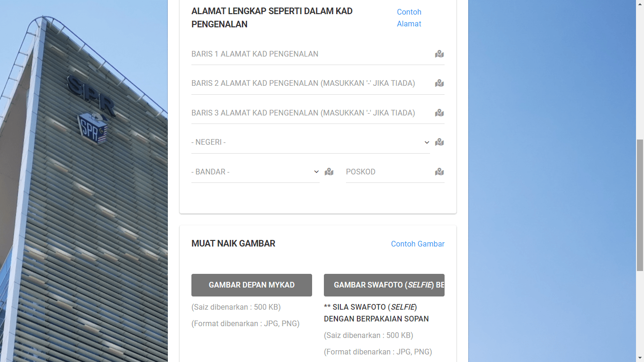Image resolution: width=644 pixels, height=362 pixels.
Task: Click the map lookup icon next to Poskod field
Action: 439,172
